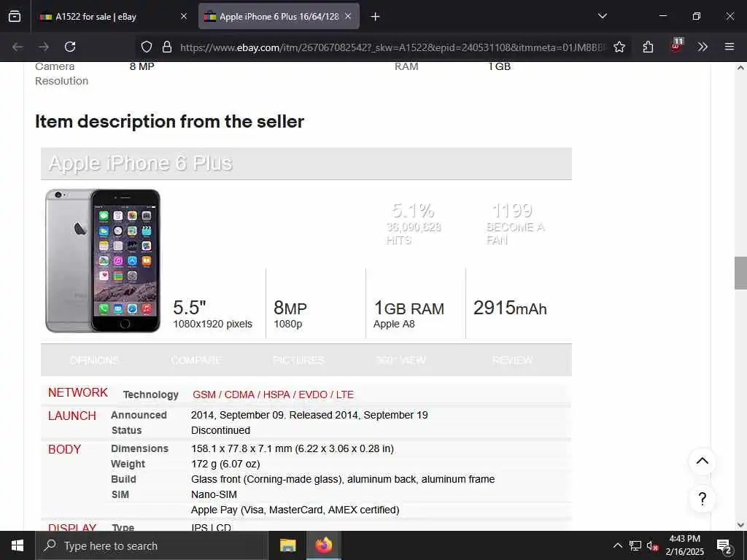747x560 pixels.
Task: Click the 'Technology' spec label
Action: click(x=150, y=394)
